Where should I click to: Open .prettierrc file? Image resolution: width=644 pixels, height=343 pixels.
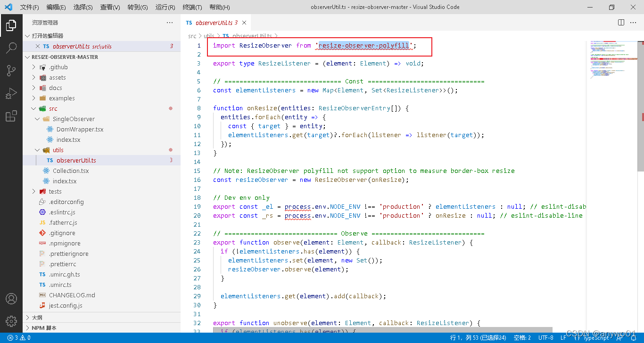(101, 264)
